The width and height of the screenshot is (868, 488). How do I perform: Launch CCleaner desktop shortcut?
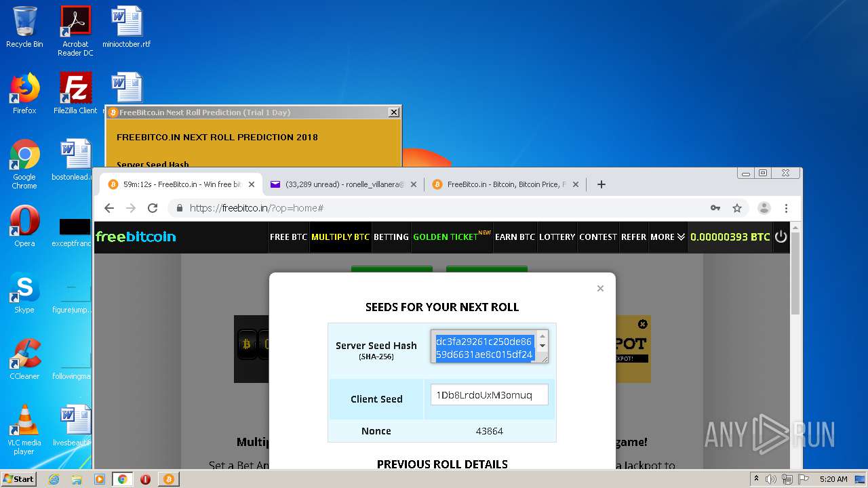click(24, 359)
